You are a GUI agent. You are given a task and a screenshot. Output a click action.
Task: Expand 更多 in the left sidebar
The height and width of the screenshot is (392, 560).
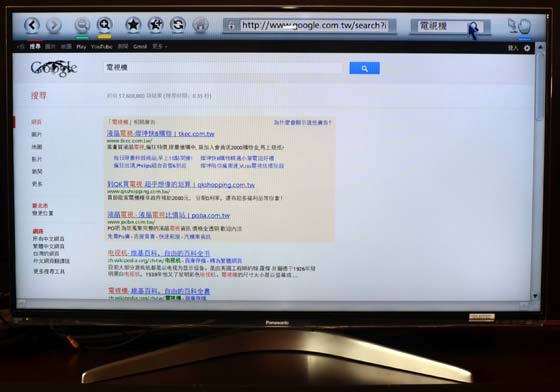pyautogui.click(x=37, y=184)
